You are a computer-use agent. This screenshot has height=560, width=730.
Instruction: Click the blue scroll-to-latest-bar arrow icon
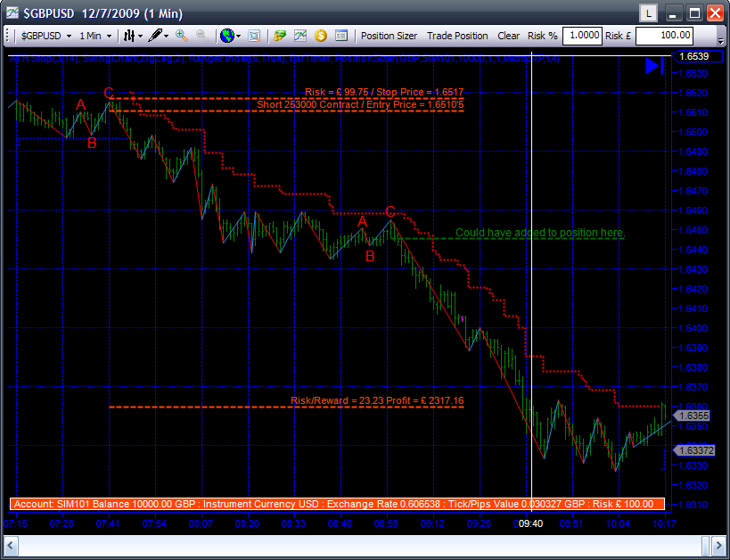pos(654,66)
